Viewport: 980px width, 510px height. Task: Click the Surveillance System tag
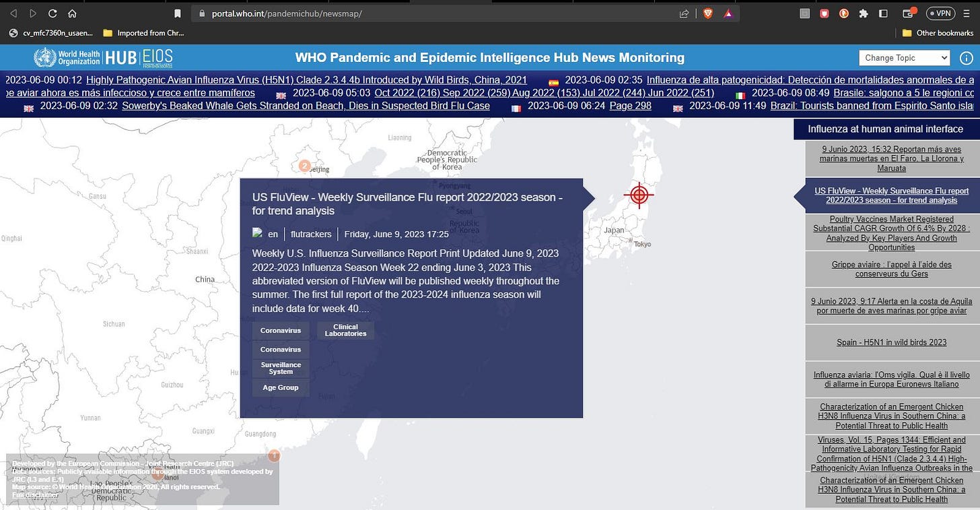pos(281,369)
